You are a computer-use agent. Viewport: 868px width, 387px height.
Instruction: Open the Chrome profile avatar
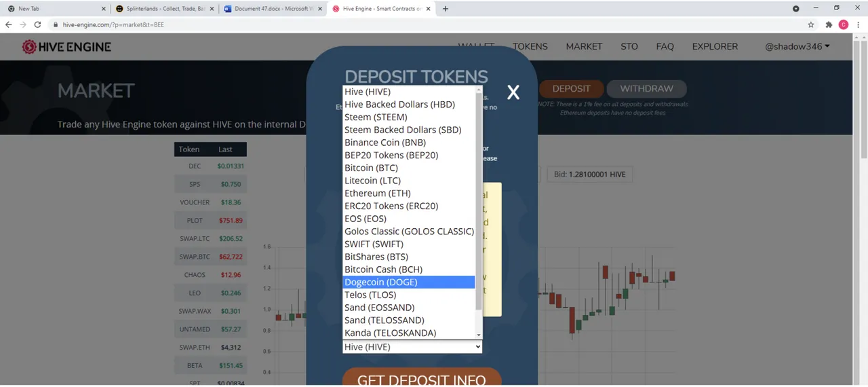[x=844, y=24]
